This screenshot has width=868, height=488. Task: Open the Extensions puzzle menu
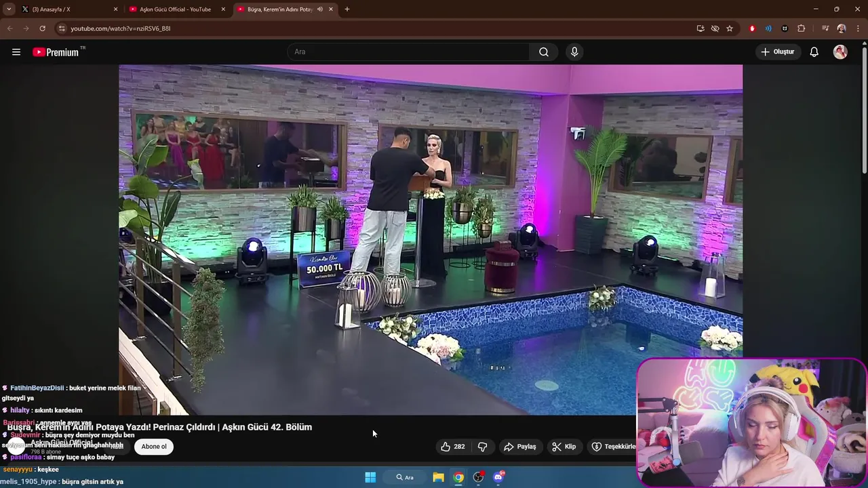(802, 28)
